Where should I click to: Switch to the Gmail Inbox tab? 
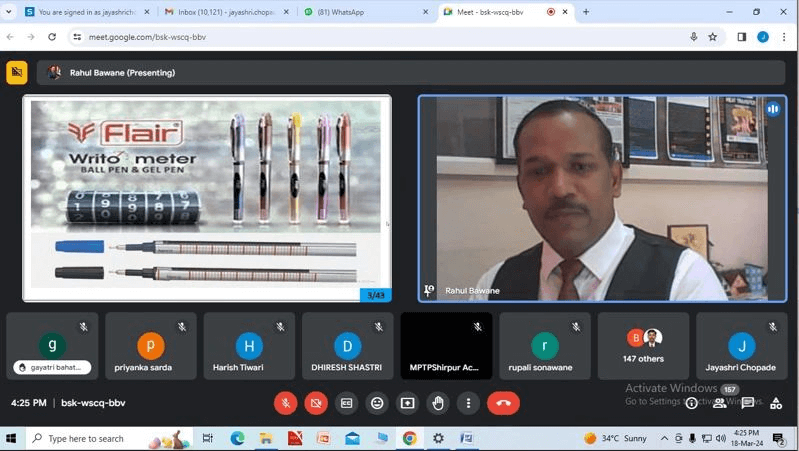pos(225,12)
